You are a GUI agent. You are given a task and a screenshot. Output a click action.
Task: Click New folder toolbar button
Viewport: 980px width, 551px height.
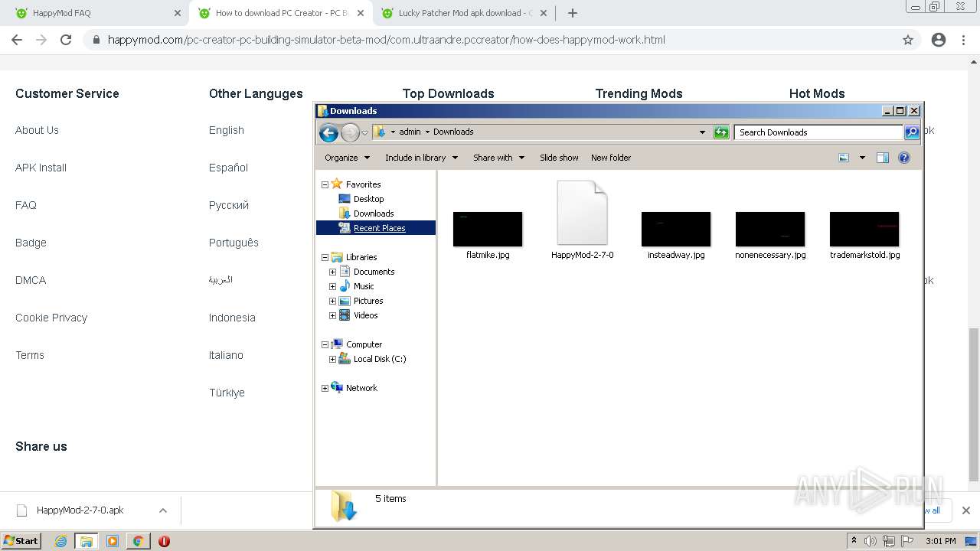pos(611,158)
